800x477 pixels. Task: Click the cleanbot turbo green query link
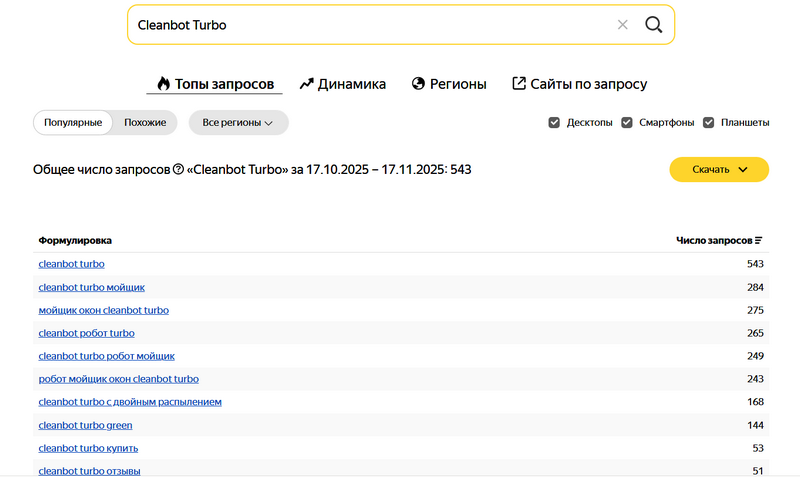coord(85,425)
